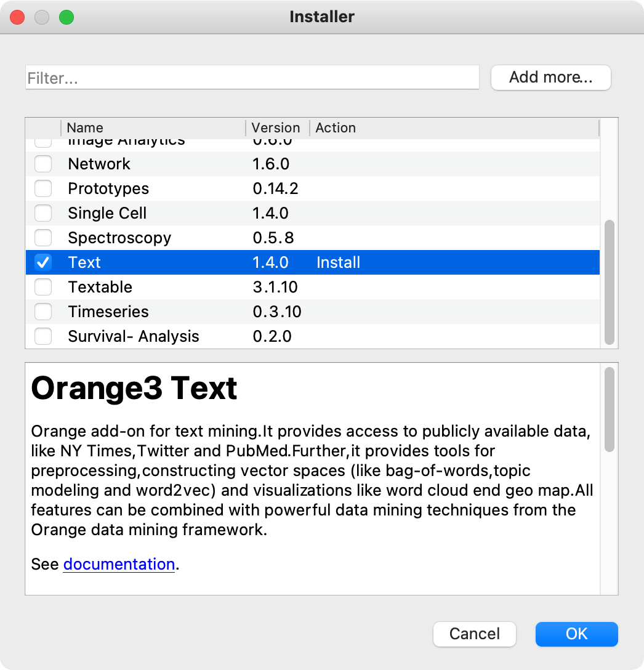
Task: Click version 0.5.8 of Spectroscopy
Action: (273, 238)
